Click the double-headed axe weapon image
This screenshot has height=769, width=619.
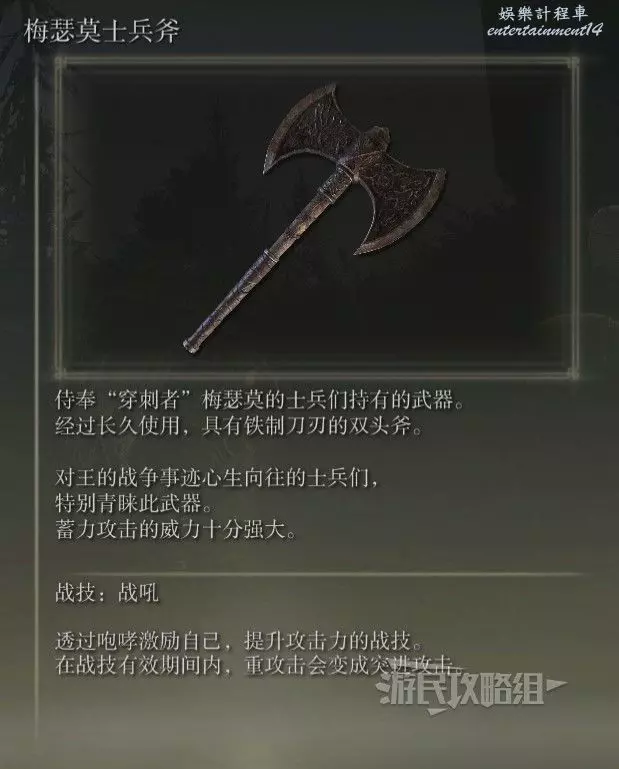coord(314,216)
